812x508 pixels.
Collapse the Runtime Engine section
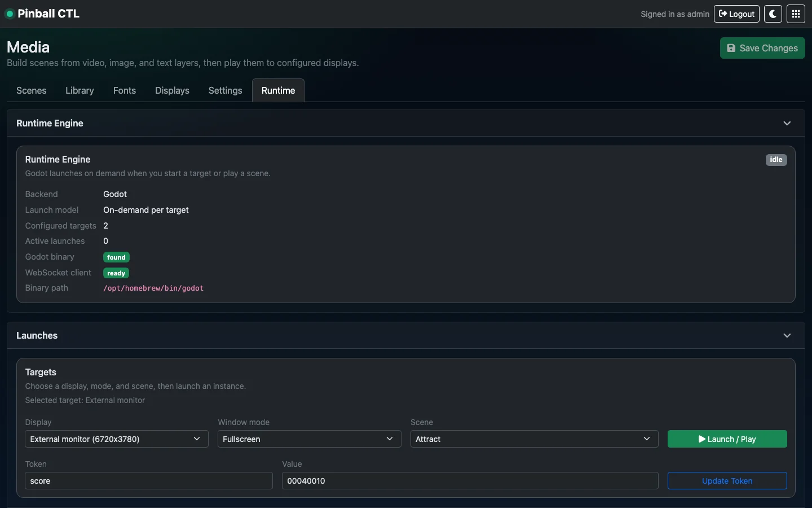tap(787, 123)
